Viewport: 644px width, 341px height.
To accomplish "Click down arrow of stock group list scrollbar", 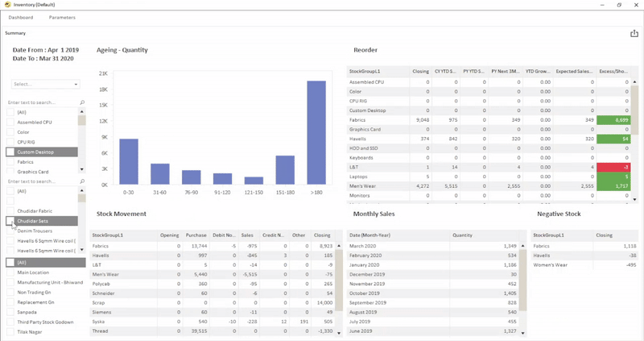I will point(82,169).
